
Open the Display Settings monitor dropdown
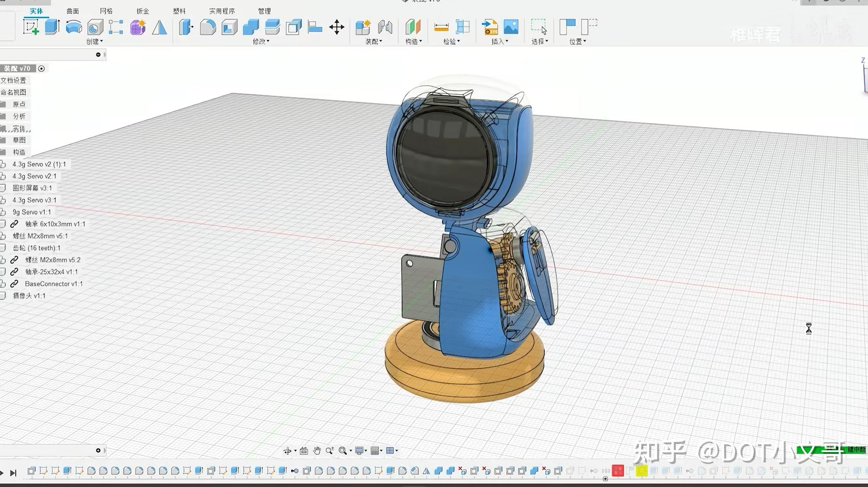click(361, 451)
